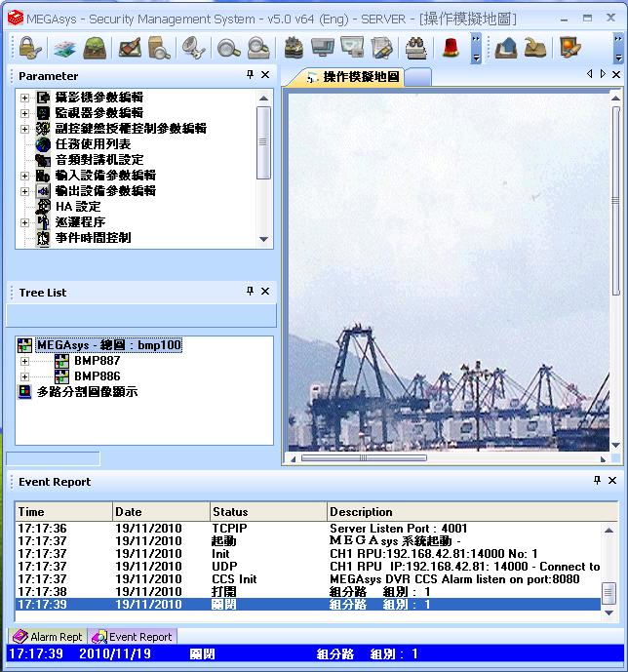Open HA 設定 in Parameter list
Screen dimensions: 628x672
click(x=77, y=207)
